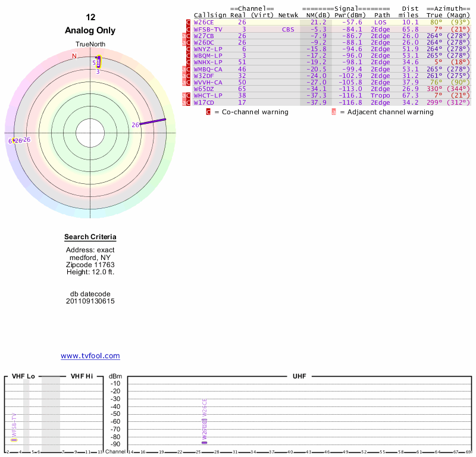The width and height of the screenshot is (476, 457).
Task: Click the co-channel warning legend icon
Action: [x=208, y=112]
